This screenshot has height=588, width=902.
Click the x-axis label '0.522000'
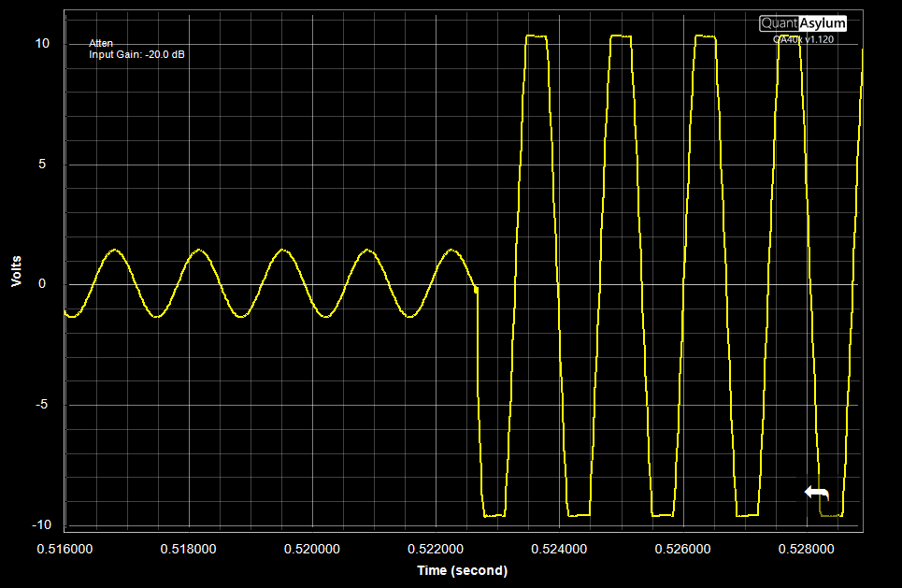(436, 550)
